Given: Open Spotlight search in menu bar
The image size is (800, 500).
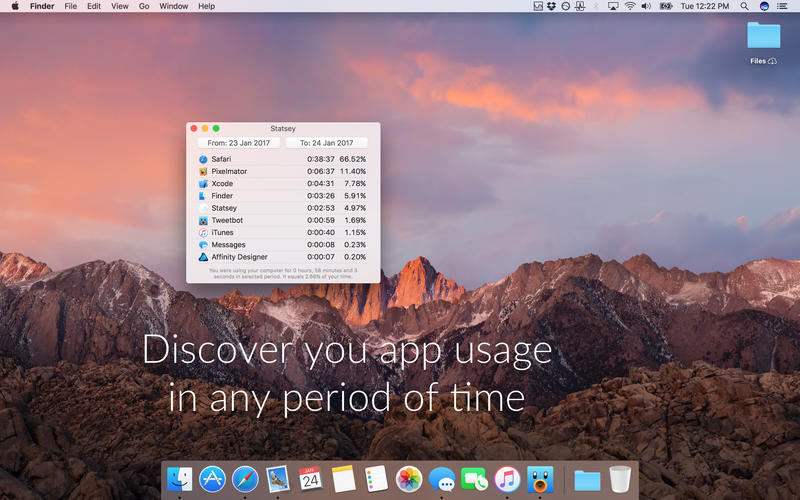Looking at the screenshot, I should click(x=744, y=6).
